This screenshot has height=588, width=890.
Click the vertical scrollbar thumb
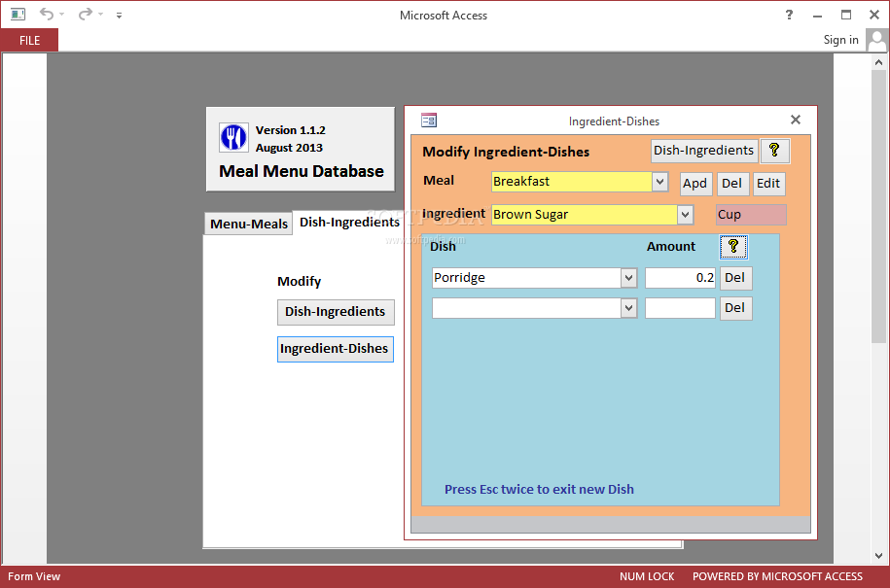[878, 206]
